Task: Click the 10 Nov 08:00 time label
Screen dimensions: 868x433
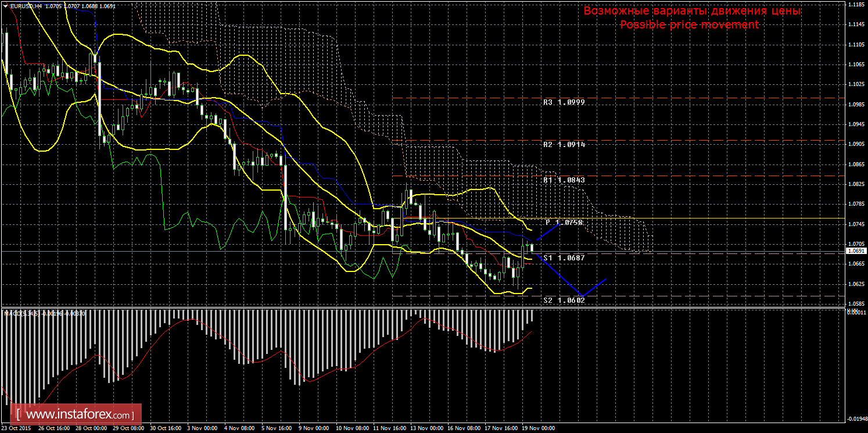Action: click(x=351, y=428)
